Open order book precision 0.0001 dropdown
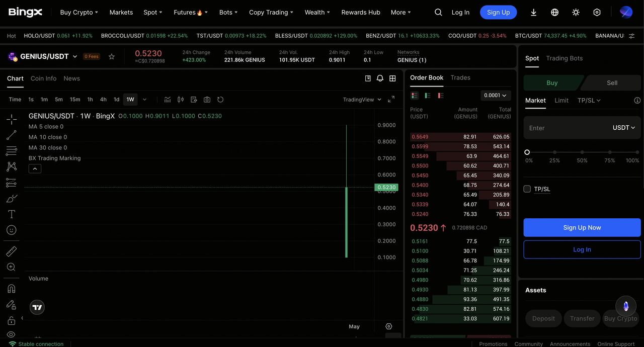Screen dimensions: 644x347 click(495, 96)
